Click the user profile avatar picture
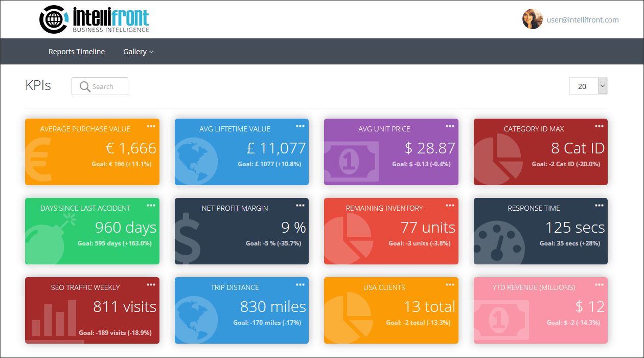Screen dimensions: 644x358 [533, 19]
